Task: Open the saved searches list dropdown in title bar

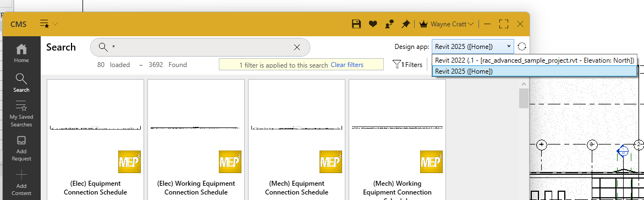Action: coord(49,24)
